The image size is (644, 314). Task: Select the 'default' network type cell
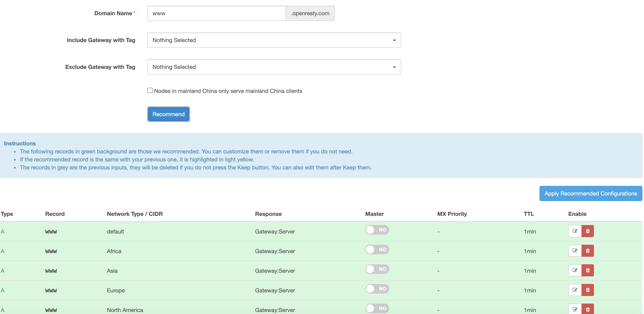tap(116, 231)
